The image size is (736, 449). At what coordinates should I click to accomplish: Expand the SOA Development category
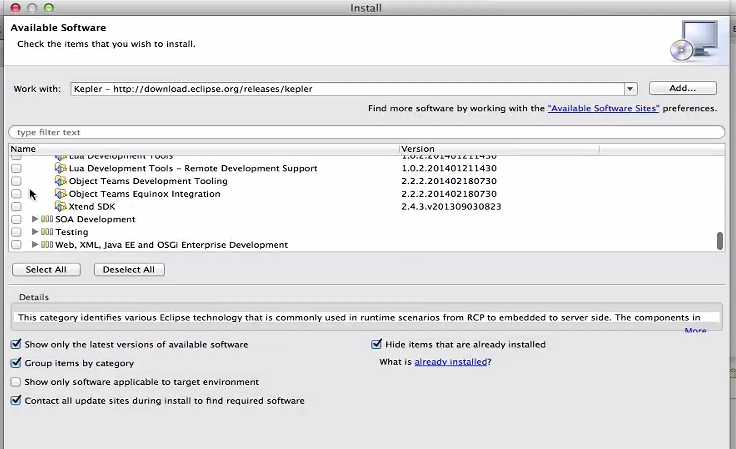35,219
